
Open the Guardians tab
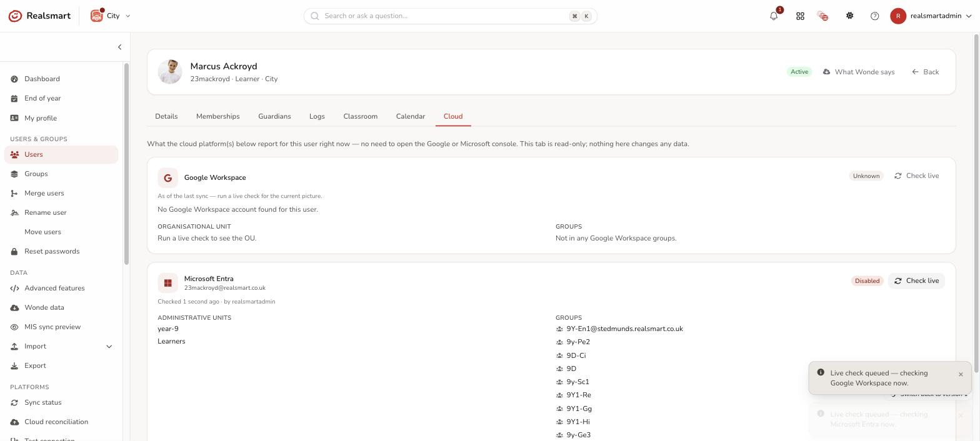(x=274, y=116)
